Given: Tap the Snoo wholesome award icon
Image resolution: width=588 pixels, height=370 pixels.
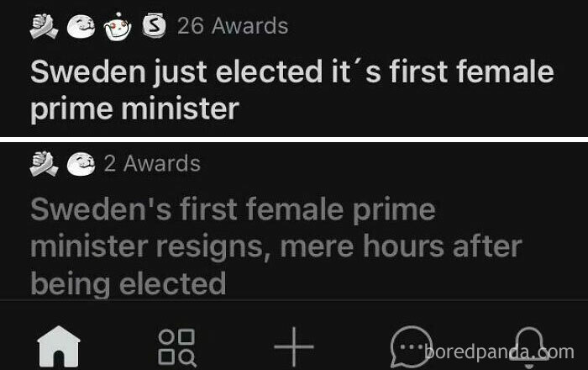Looking at the screenshot, I should [x=113, y=27].
